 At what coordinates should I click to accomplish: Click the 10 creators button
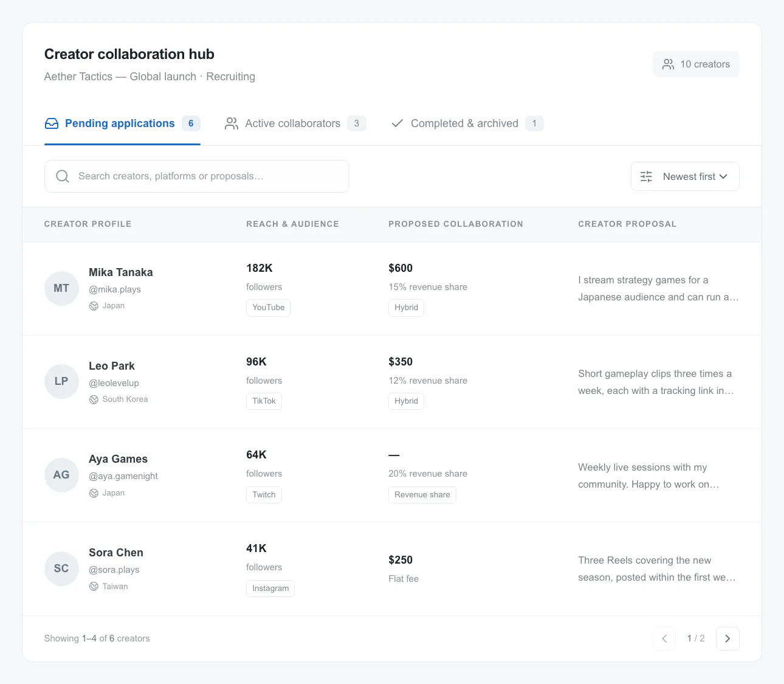(x=696, y=64)
